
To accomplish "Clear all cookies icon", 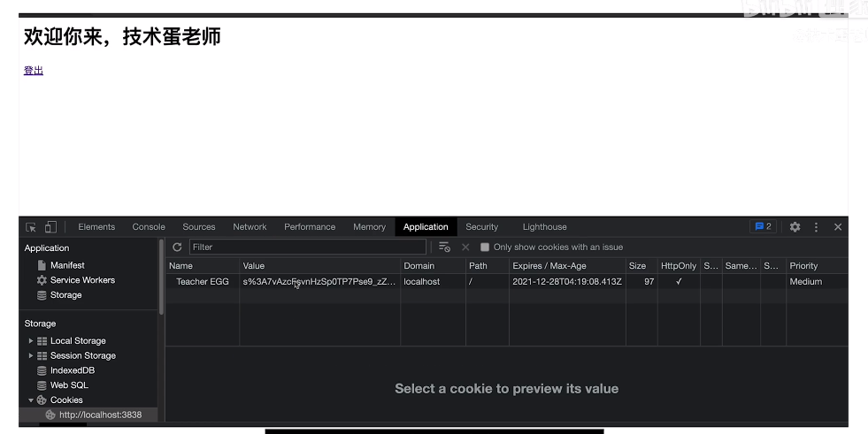I will tap(444, 247).
